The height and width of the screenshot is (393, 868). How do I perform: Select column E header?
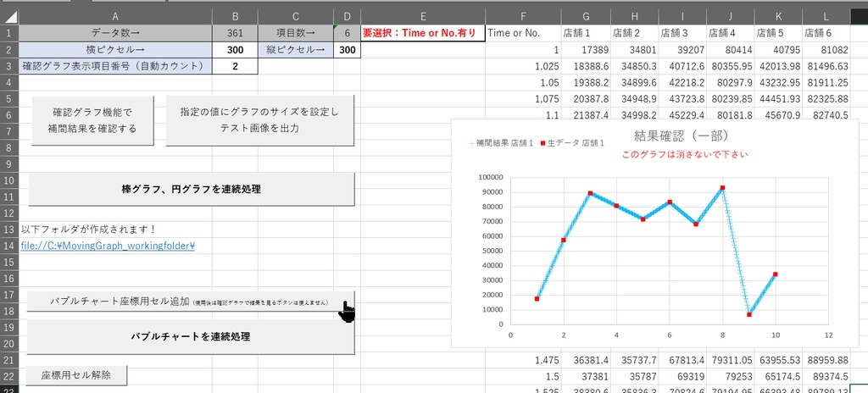coord(423,17)
